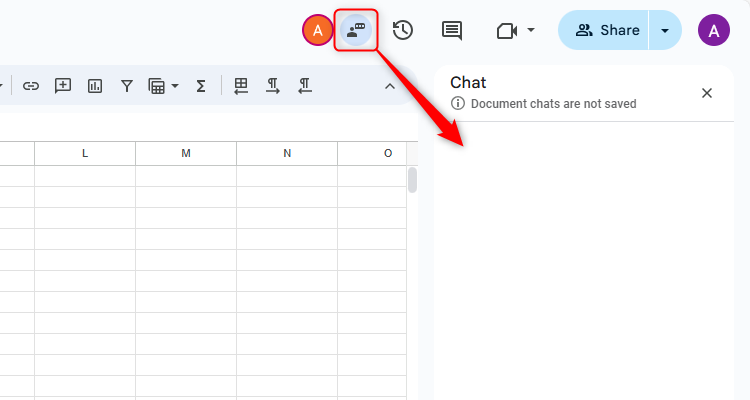
Task: Click the functions sigma icon
Action: click(201, 86)
